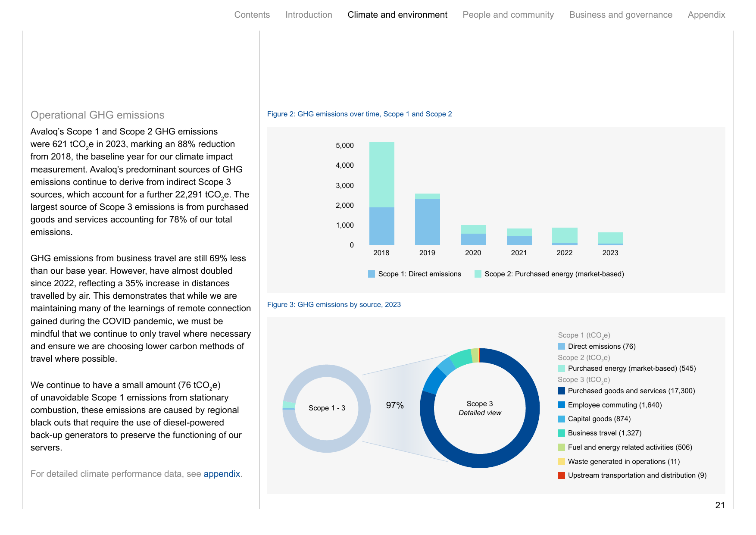Click the Scope 2 (tCO2e) legend heading

pyautogui.click(x=584, y=358)
